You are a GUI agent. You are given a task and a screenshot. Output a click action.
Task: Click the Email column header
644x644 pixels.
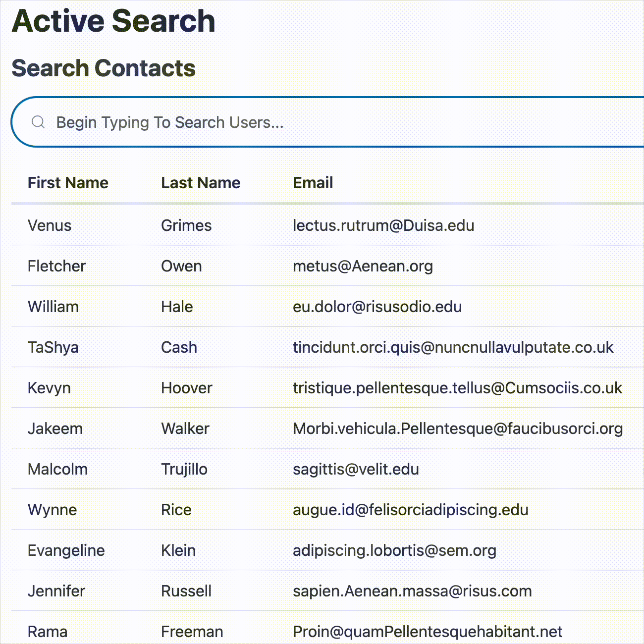(x=313, y=183)
